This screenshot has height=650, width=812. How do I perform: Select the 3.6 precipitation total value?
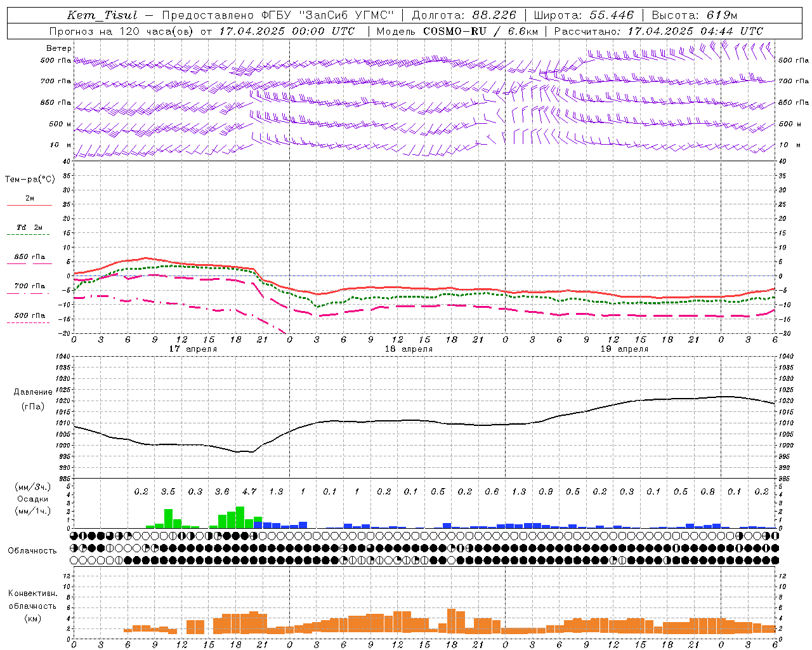222,492
